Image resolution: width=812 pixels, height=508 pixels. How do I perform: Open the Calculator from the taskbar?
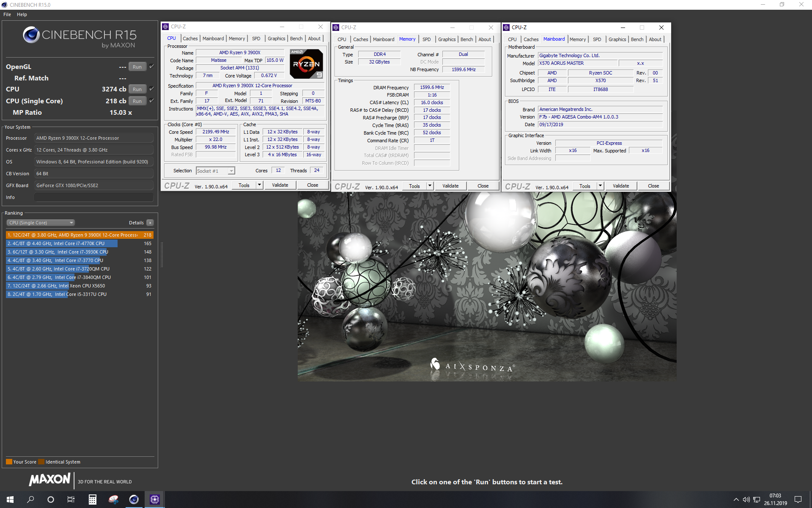(92, 500)
